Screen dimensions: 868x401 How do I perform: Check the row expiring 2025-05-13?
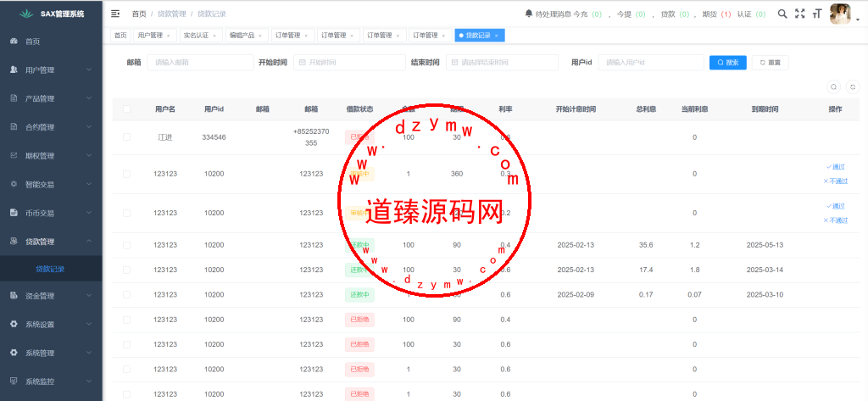click(127, 245)
